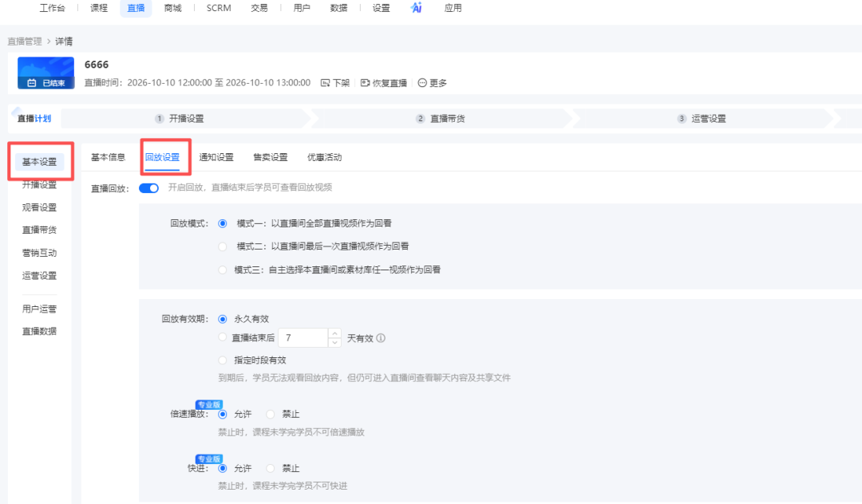Image resolution: width=862 pixels, height=504 pixels.
Task: Select 禁止 for 倍速播放
Action: click(x=271, y=414)
